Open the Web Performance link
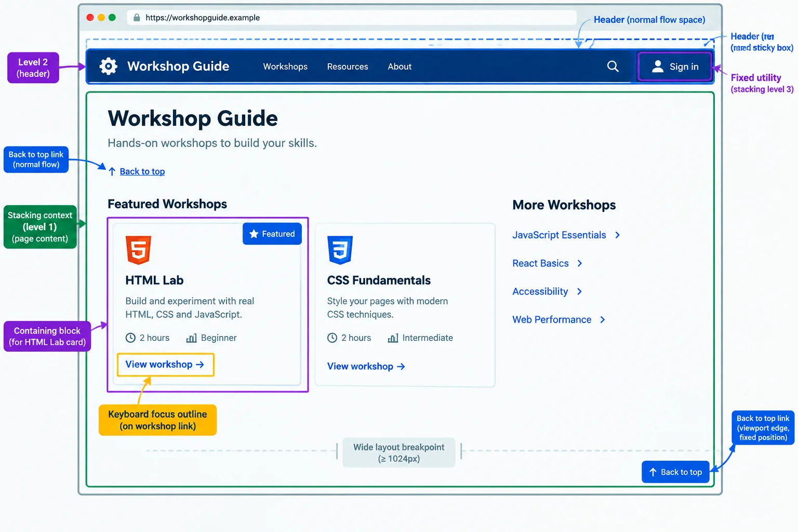This screenshot has width=798, height=532. point(552,320)
